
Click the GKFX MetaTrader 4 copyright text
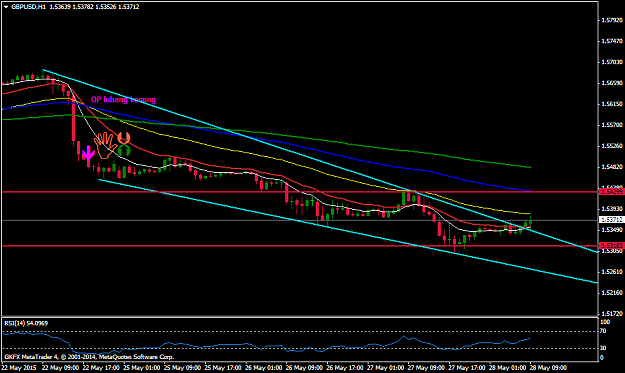click(x=89, y=357)
